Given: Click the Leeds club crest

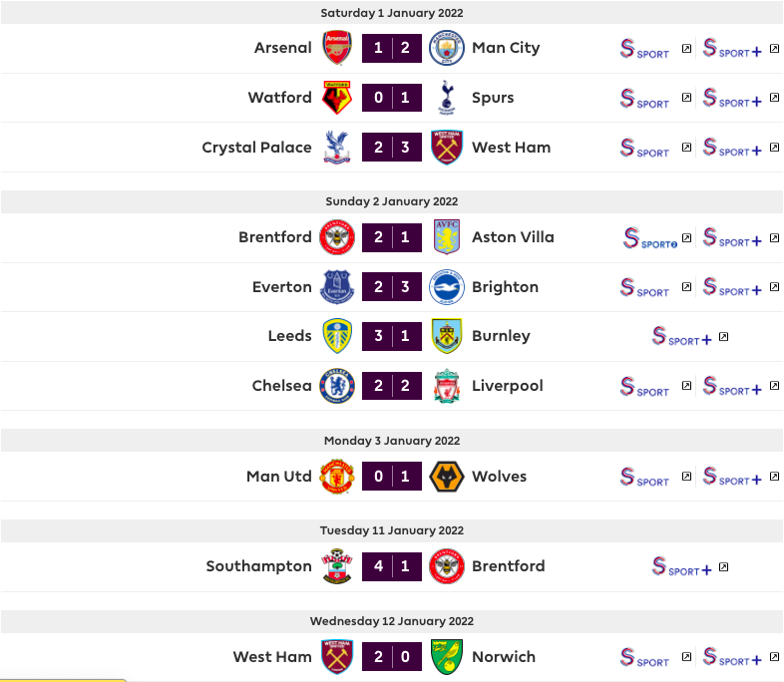Looking at the screenshot, I should click(x=337, y=336).
